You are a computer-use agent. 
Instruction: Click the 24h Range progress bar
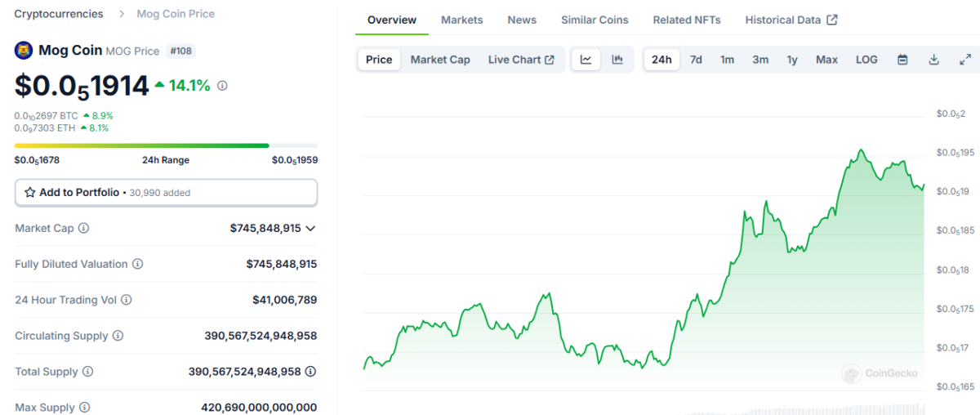[166, 145]
